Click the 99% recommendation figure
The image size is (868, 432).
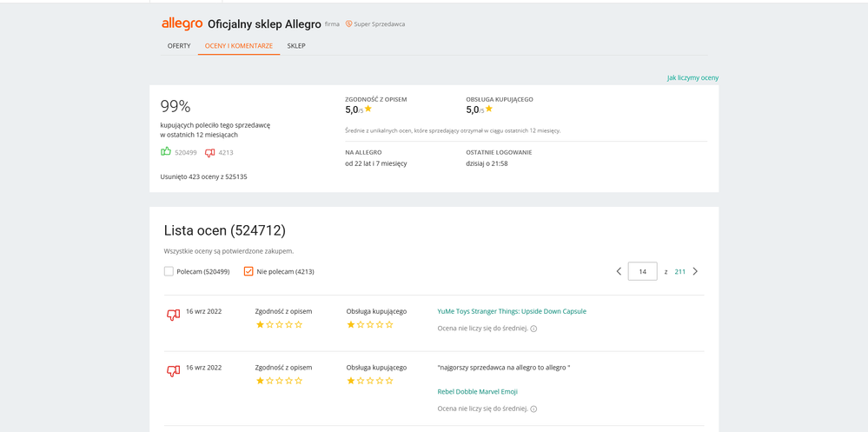point(176,106)
